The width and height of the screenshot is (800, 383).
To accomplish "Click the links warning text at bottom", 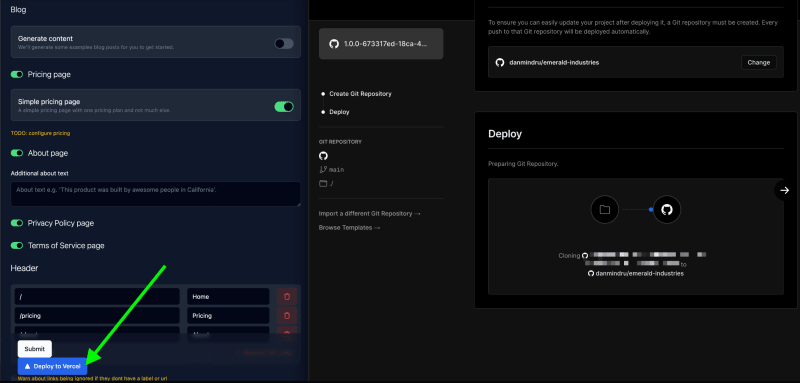I will pos(92,378).
